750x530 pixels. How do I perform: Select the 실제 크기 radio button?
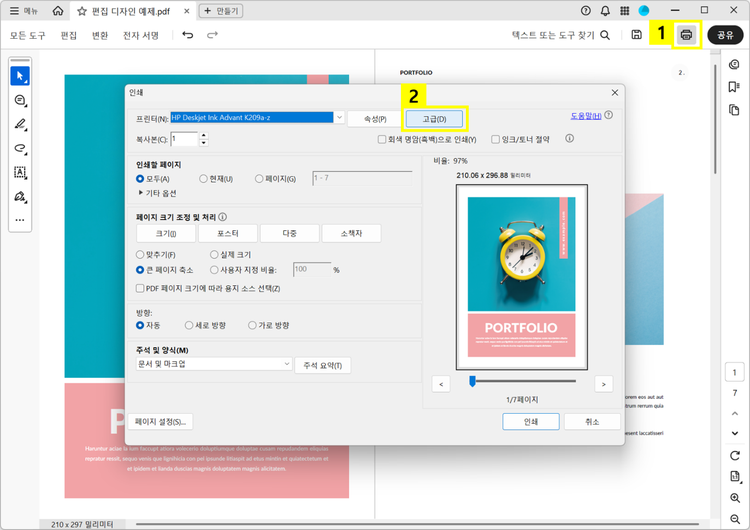coord(214,255)
